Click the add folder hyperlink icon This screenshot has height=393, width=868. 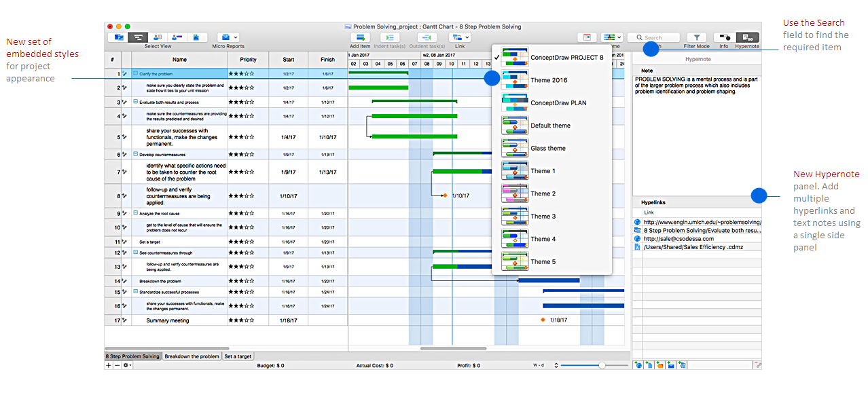659,365
